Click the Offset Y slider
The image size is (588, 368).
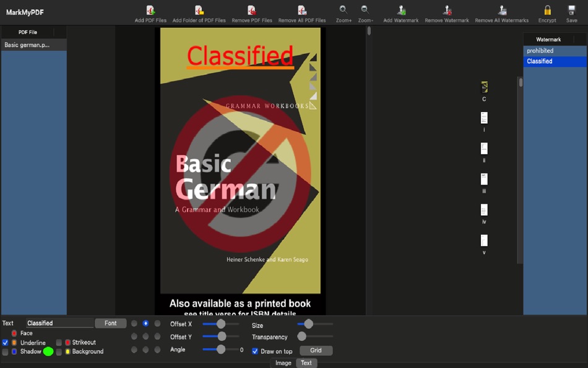[x=221, y=336]
